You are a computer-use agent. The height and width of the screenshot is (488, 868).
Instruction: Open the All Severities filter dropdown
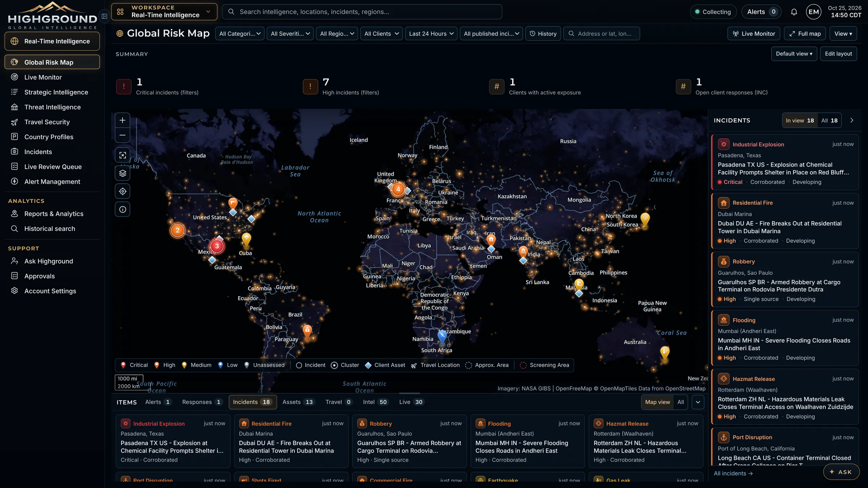290,34
